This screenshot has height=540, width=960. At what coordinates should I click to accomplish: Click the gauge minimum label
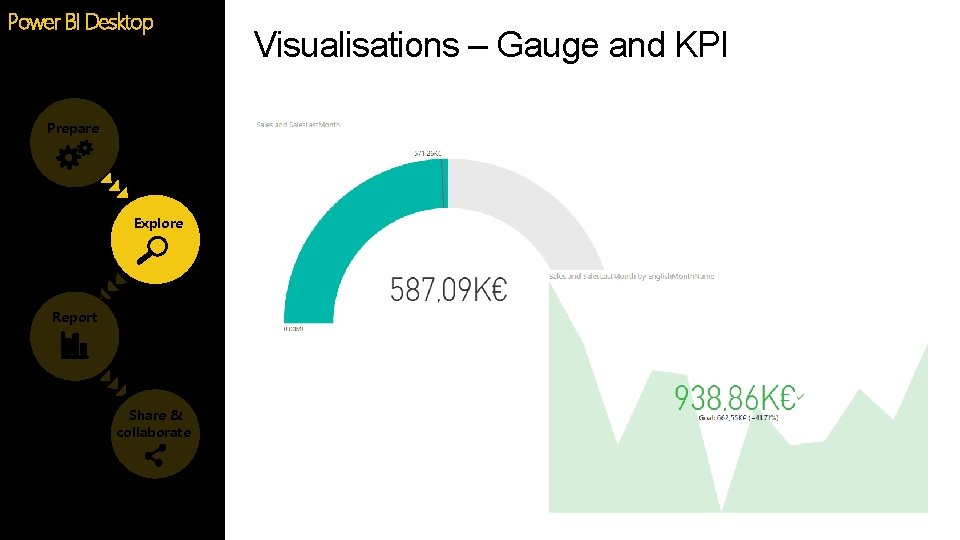[x=293, y=329]
